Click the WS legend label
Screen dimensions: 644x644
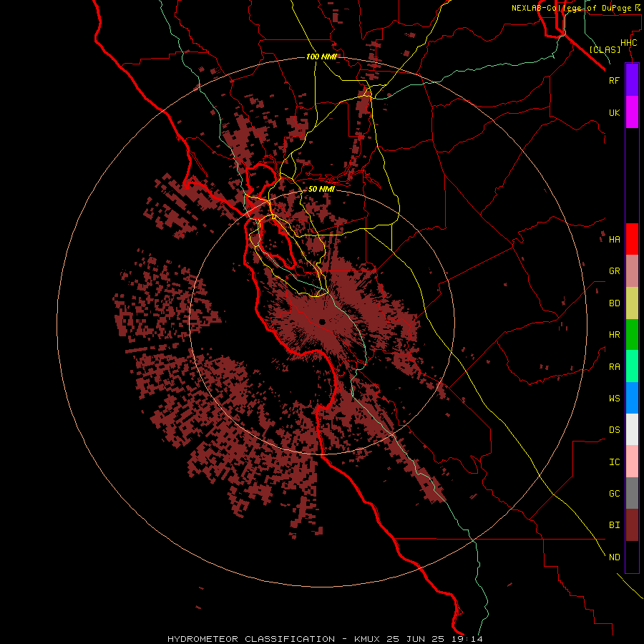(614, 398)
